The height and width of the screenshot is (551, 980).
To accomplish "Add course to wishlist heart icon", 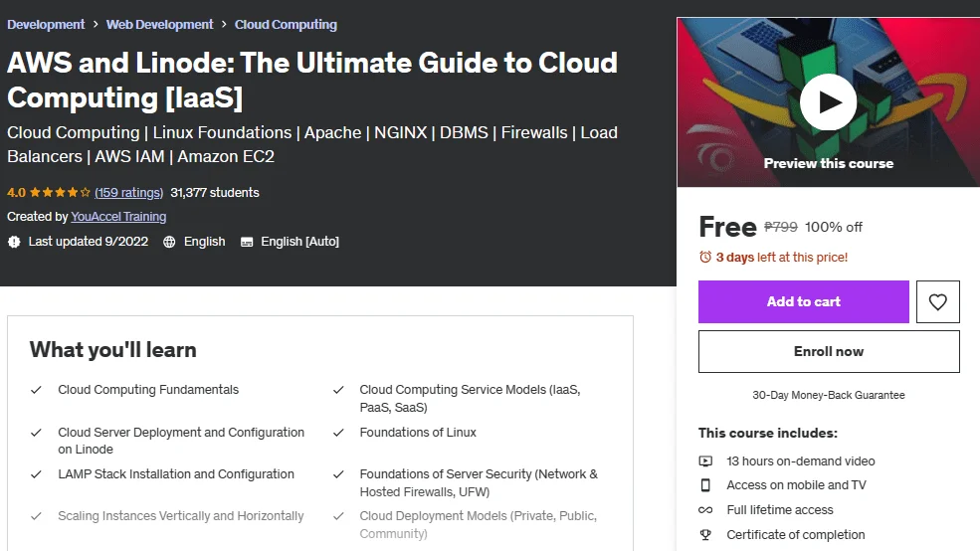I will click(937, 301).
